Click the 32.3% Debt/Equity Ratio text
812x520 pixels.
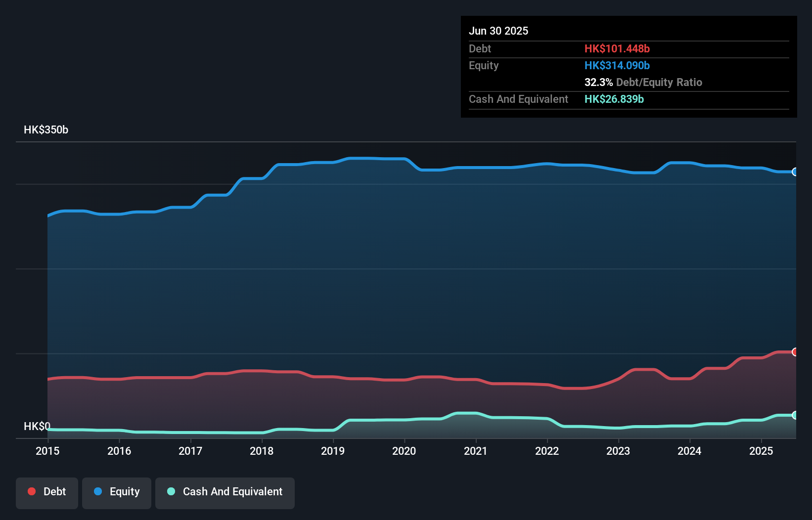pyautogui.click(x=643, y=82)
